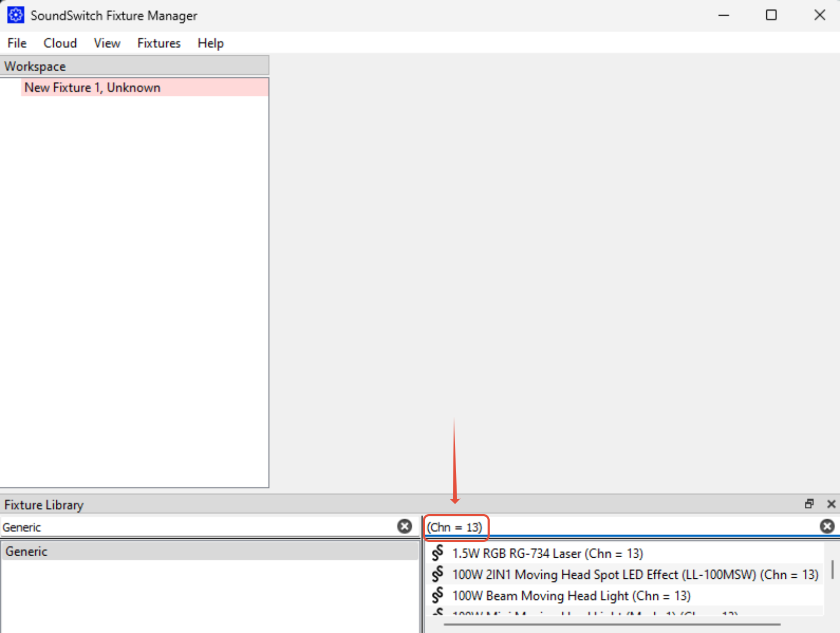Image resolution: width=840 pixels, height=633 pixels.
Task: Click icon beside 100W Beam Moving Head Light
Action: pos(438,595)
